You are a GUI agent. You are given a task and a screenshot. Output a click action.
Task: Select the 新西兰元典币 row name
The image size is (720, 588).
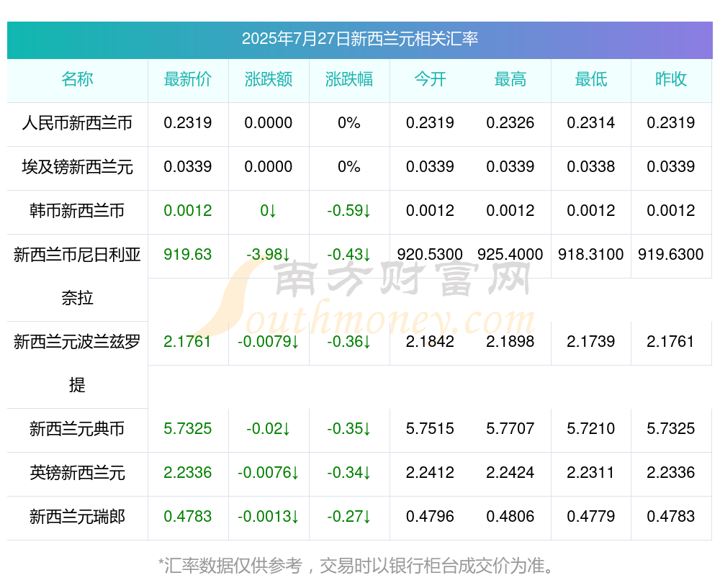(77, 429)
